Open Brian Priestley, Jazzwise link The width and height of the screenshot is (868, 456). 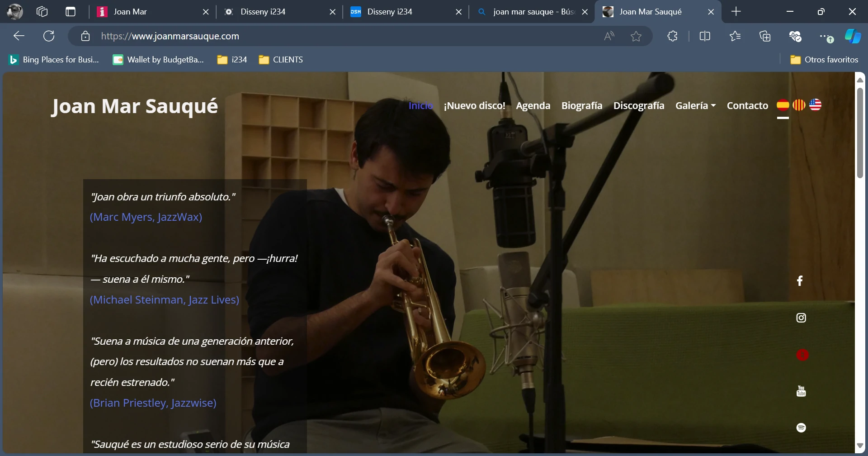click(x=153, y=403)
